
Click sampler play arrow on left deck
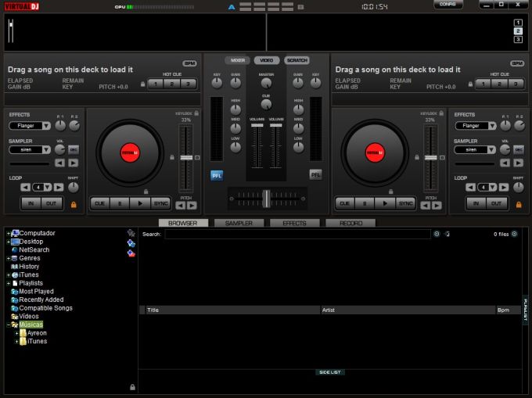pos(73,163)
